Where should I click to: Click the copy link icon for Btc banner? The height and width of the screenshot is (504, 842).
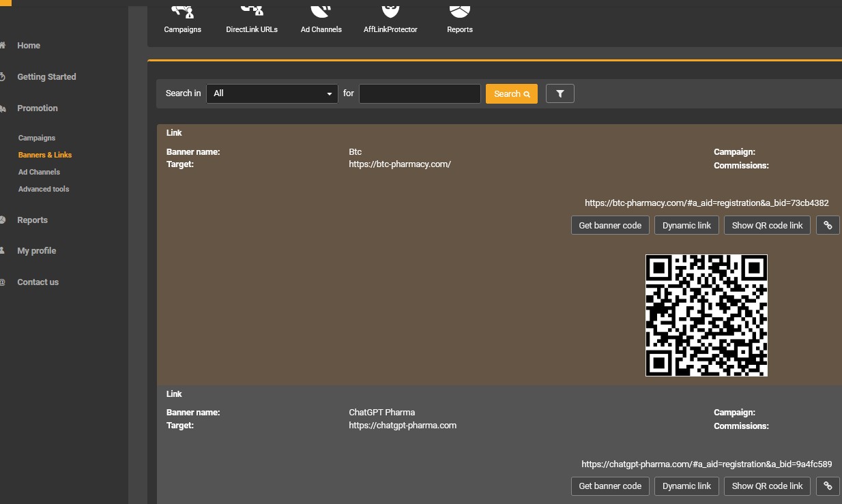(x=828, y=225)
